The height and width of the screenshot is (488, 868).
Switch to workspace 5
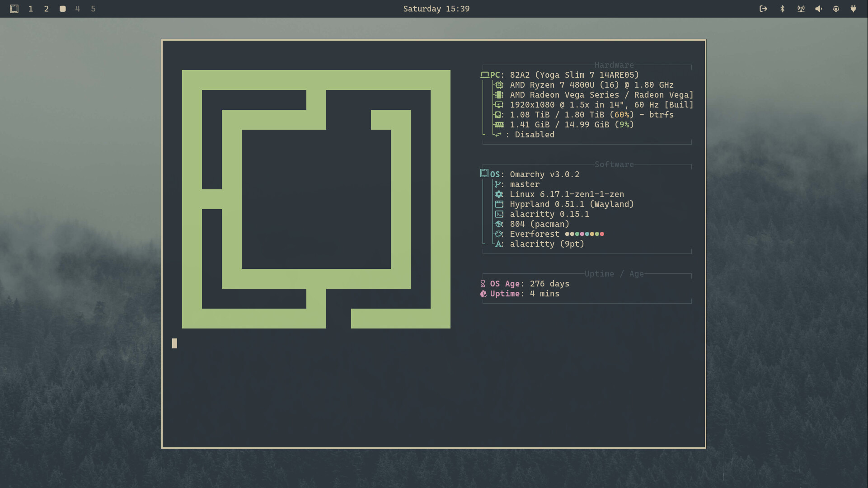(93, 9)
